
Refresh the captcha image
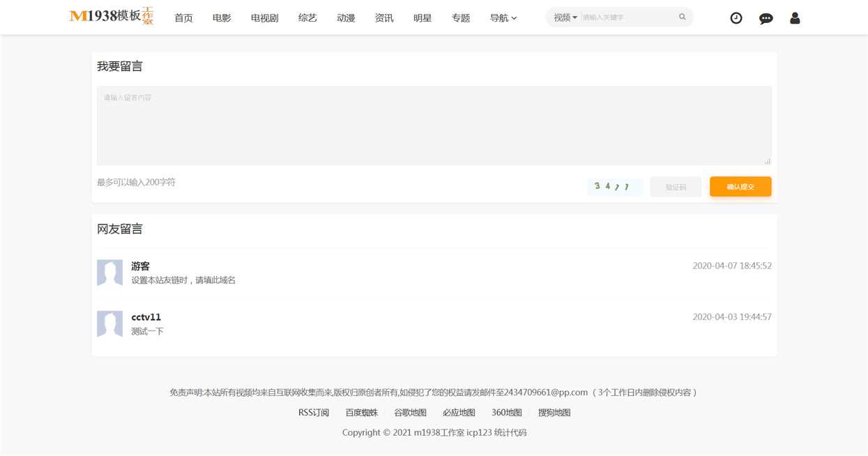[x=615, y=187]
